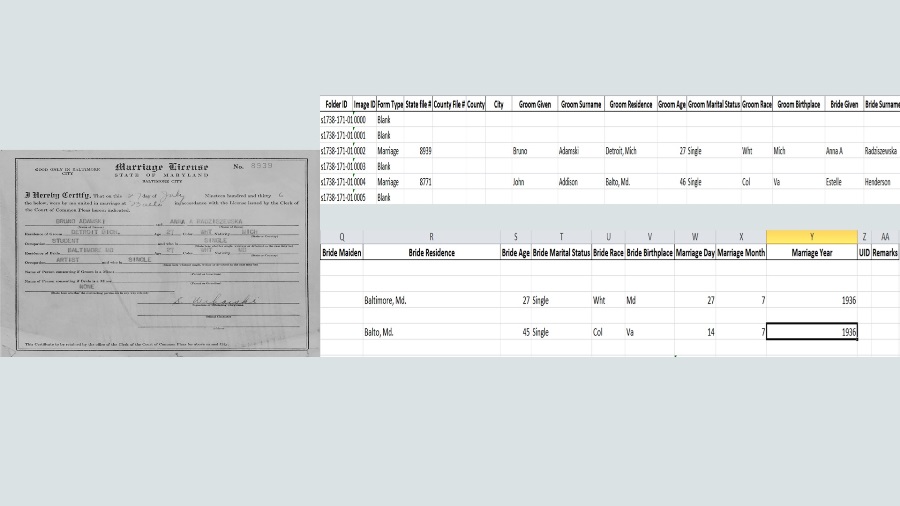The image size is (900, 506).
Task: Click the Groom Birthplace column heading
Action: click(798, 104)
